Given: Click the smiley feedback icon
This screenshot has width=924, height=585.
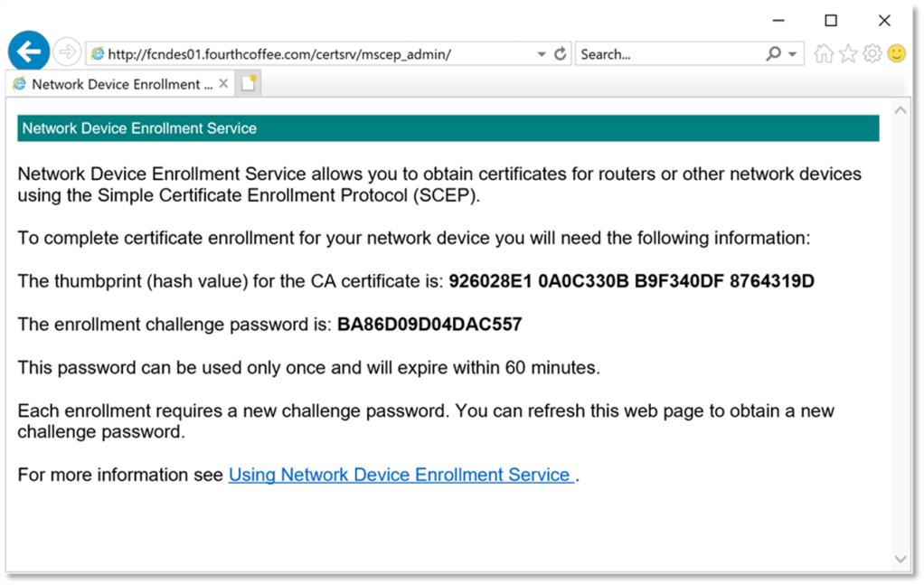Looking at the screenshot, I should pyautogui.click(x=896, y=54).
